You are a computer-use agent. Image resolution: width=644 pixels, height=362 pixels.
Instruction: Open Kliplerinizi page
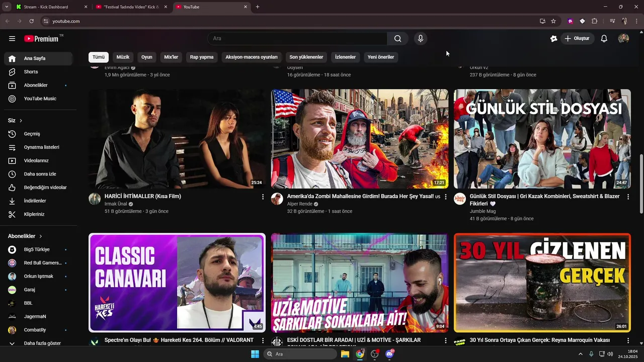point(38,214)
